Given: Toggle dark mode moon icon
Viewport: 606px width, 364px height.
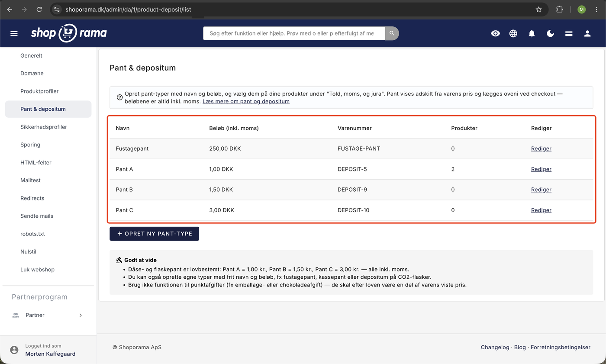Looking at the screenshot, I should [x=550, y=33].
